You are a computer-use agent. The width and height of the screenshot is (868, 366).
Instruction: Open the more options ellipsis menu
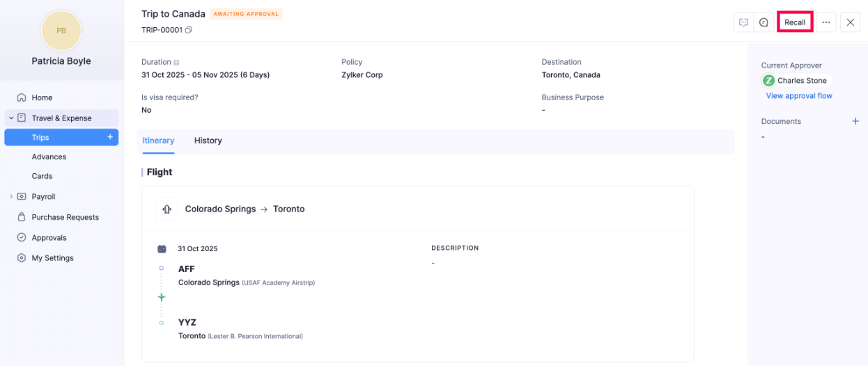click(x=826, y=22)
